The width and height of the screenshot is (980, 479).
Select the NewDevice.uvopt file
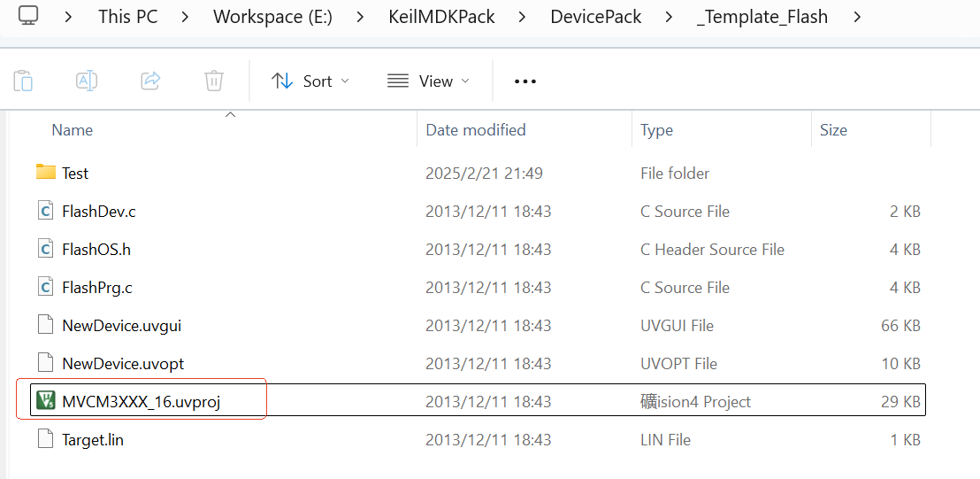[x=122, y=363]
